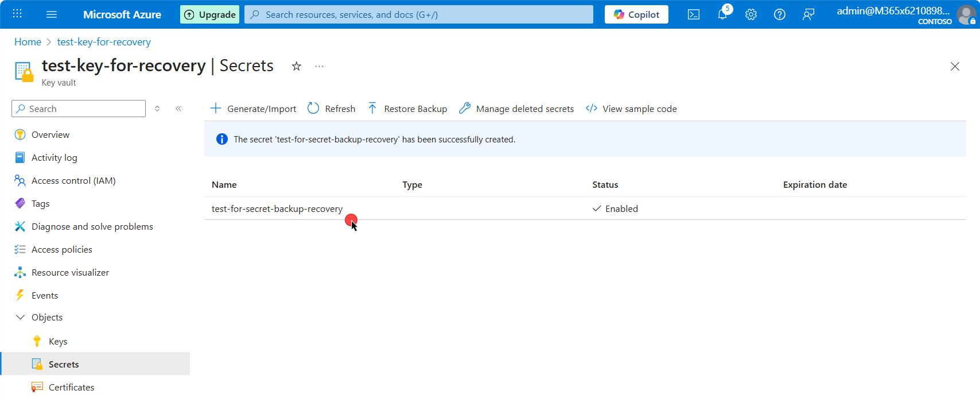
Task: Click the Upgrade button
Action: [210, 14]
